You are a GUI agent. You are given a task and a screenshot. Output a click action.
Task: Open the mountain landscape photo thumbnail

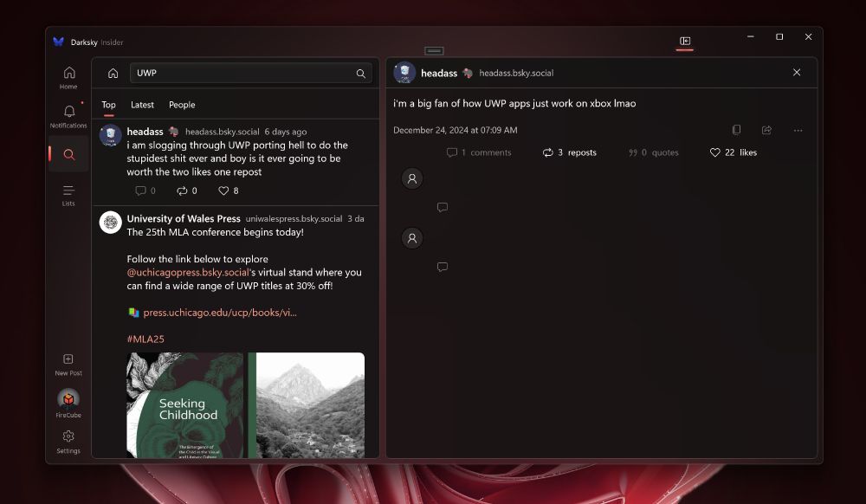point(306,405)
